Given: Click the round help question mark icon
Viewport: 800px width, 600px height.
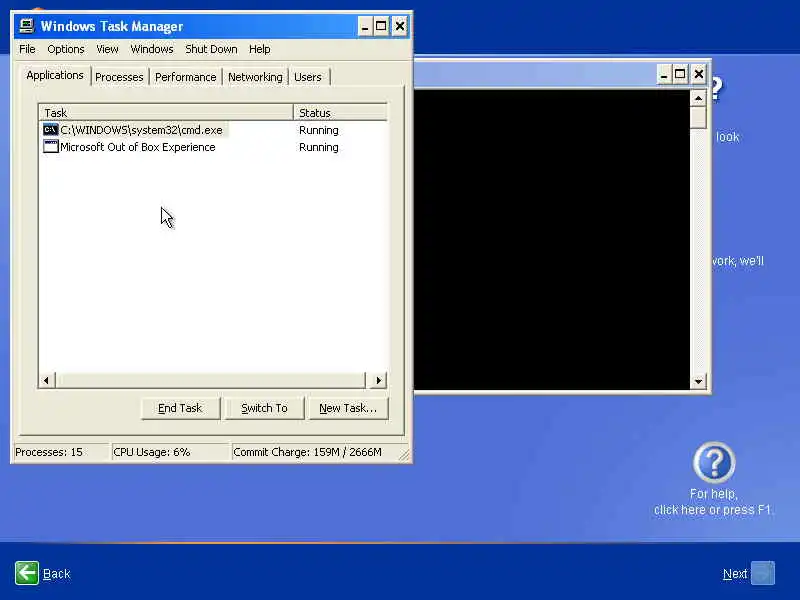Looking at the screenshot, I should coord(714,462).
